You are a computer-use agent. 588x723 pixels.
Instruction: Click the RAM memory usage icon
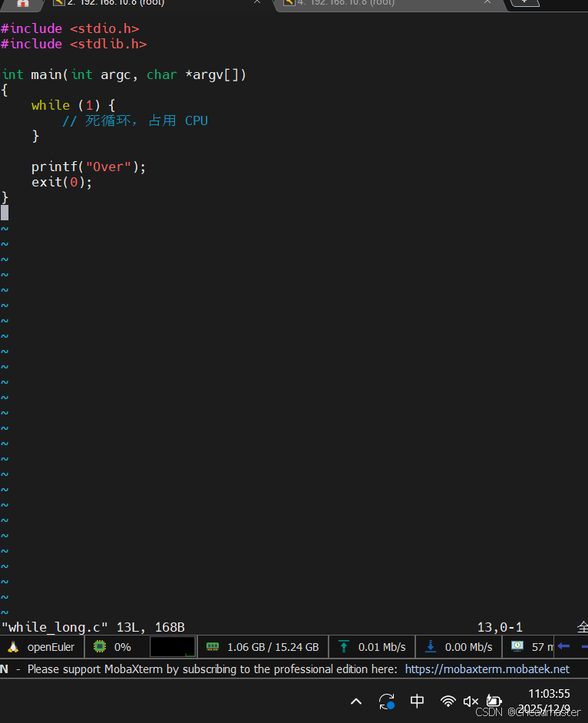[x=213, y=647]
